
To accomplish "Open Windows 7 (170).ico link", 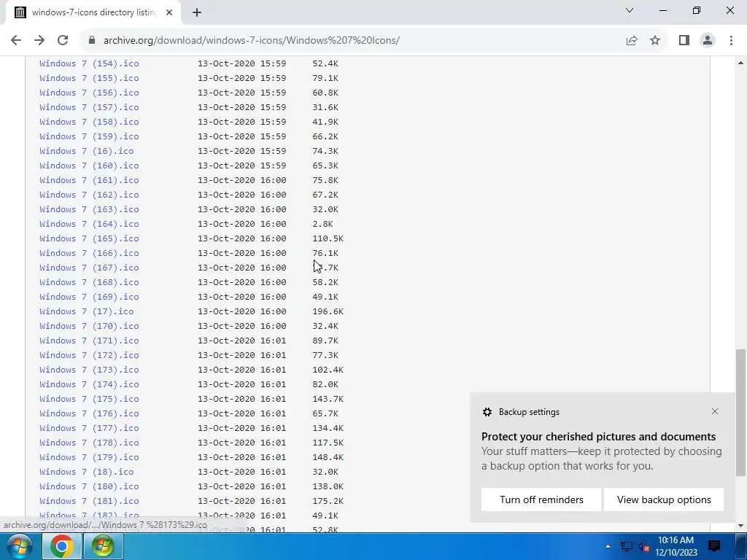I will [x=89, y=326].
